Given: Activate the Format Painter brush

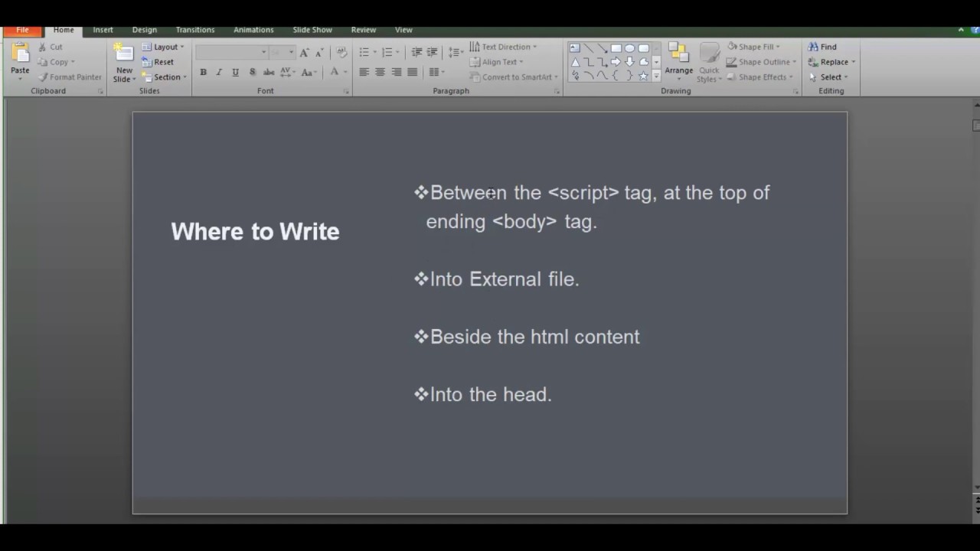Looking at the screenshot, I should [70, 77].
